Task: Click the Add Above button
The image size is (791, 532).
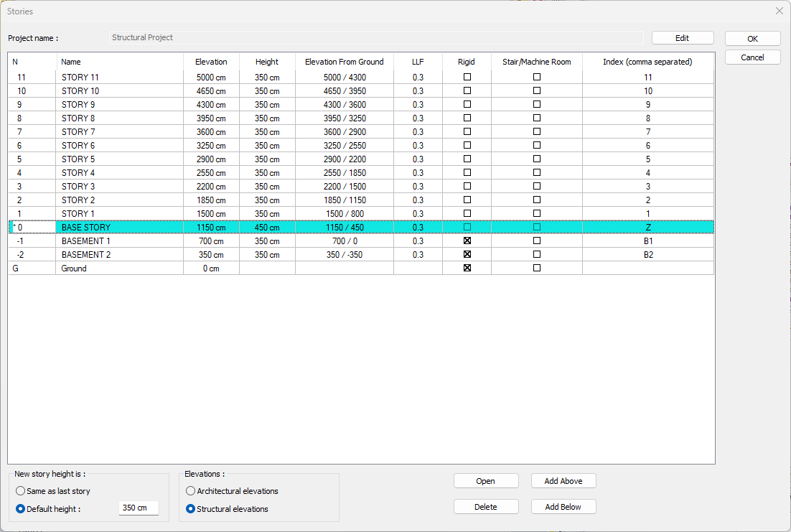Action: pos(563,481)
